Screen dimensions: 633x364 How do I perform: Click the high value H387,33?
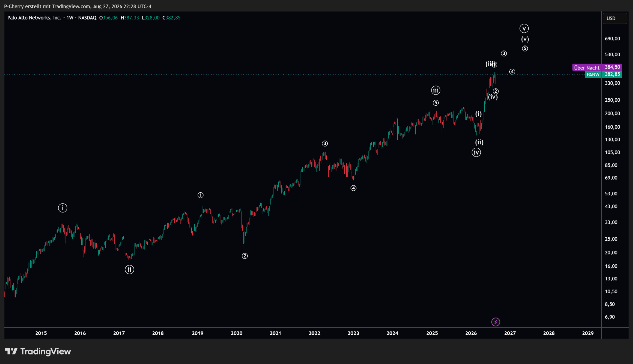coord(130,18)
